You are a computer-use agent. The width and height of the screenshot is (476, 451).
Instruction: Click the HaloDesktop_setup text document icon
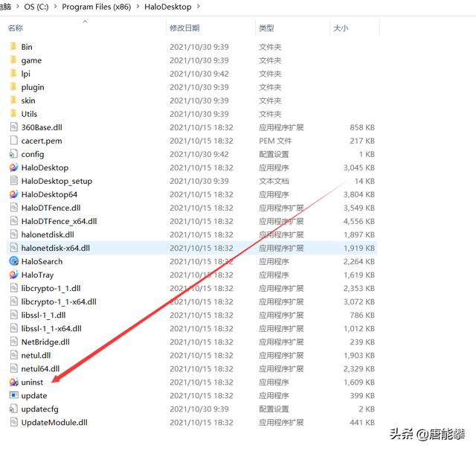click(13, 181)
